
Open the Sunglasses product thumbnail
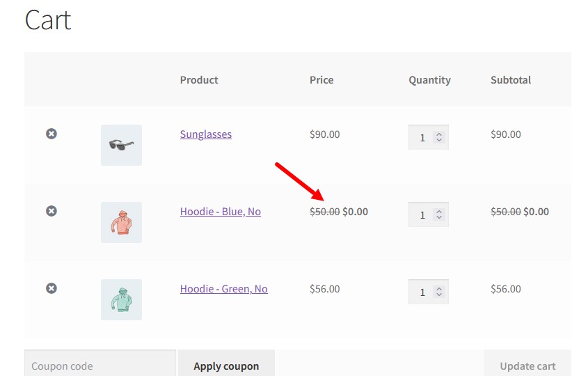122,146
